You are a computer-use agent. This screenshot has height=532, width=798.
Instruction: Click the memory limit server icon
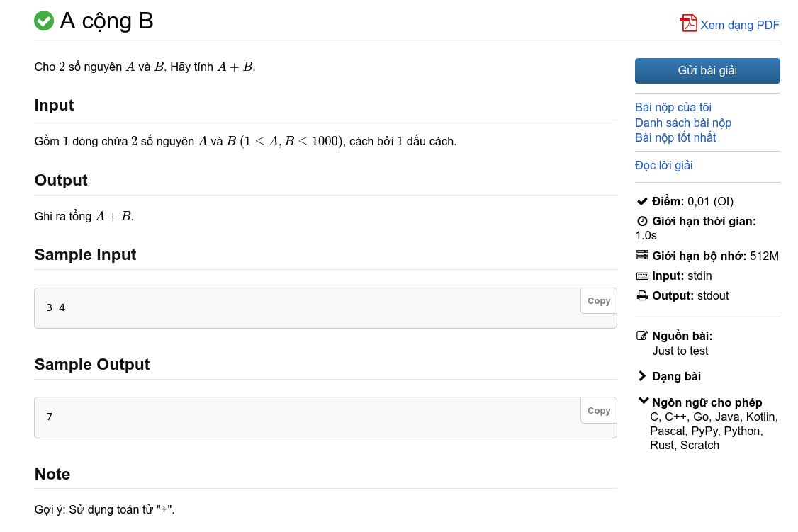(x=642, y=255)
